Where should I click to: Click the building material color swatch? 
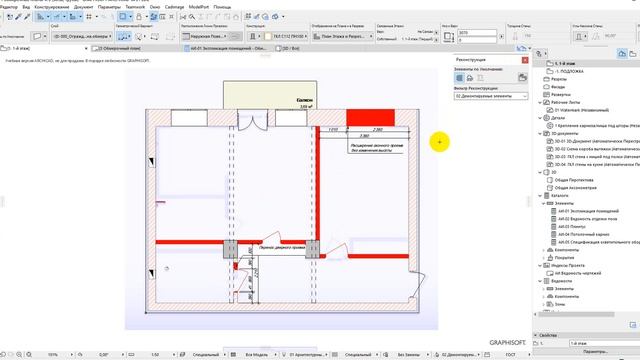(x=268, y=36)
